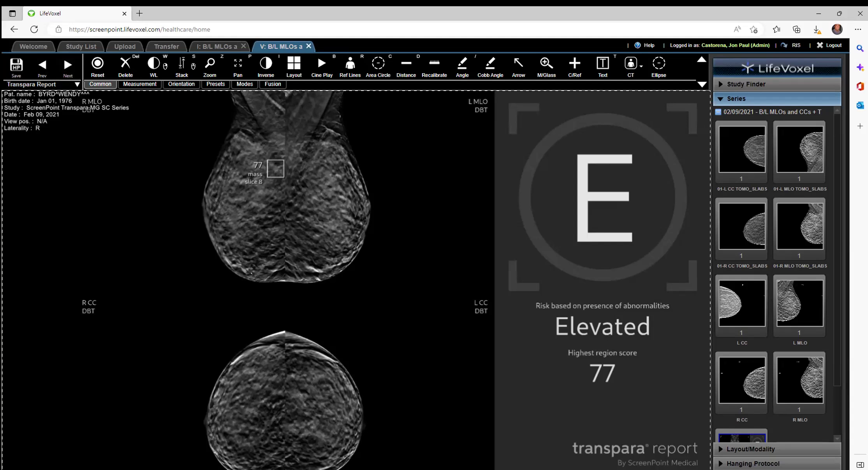The width and height of the screenshot is (868, 470).
Task: Expand the Layout/Modality panel
Action: pos(777,449)
